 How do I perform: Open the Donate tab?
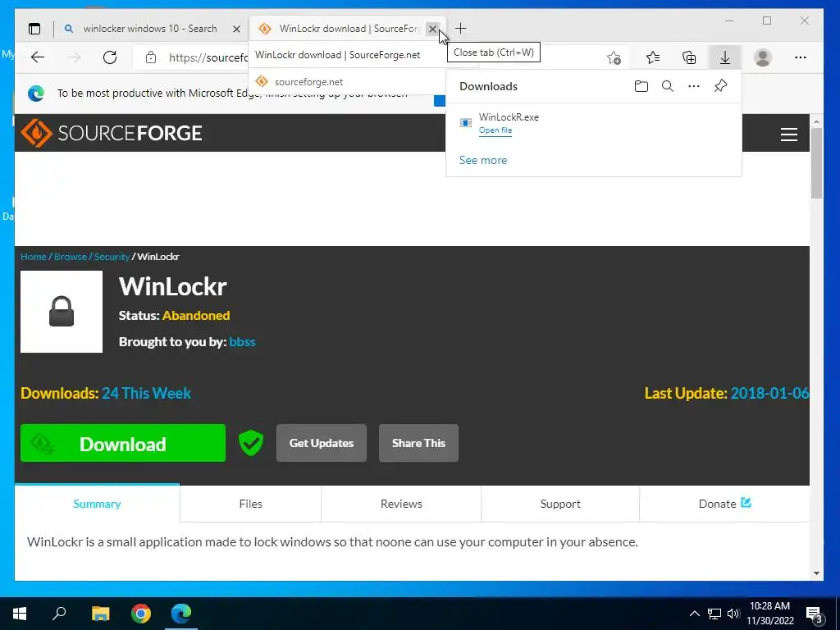click(x=724, y=504)
